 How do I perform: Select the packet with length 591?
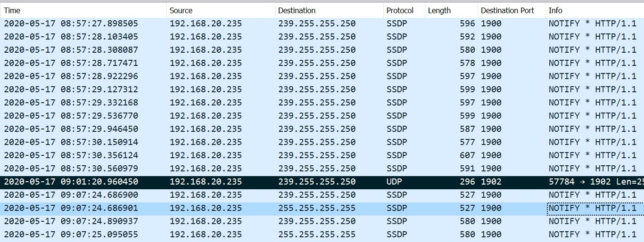coord(322,169)
